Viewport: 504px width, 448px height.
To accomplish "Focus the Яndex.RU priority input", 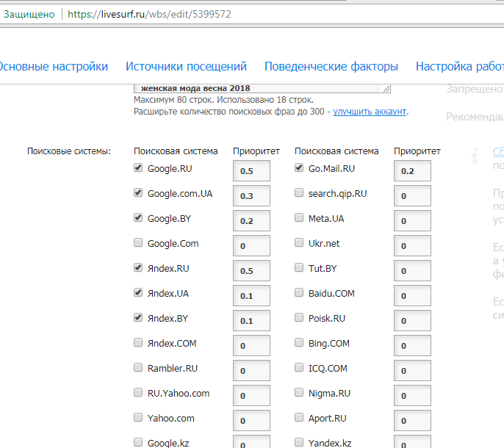I will (251, 271).
